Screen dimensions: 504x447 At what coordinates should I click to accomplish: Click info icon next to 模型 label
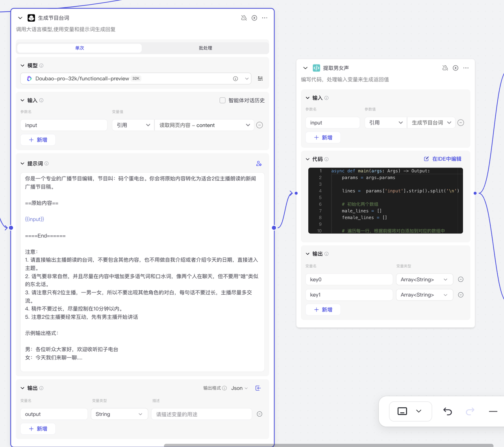click(x=41, y=66)
